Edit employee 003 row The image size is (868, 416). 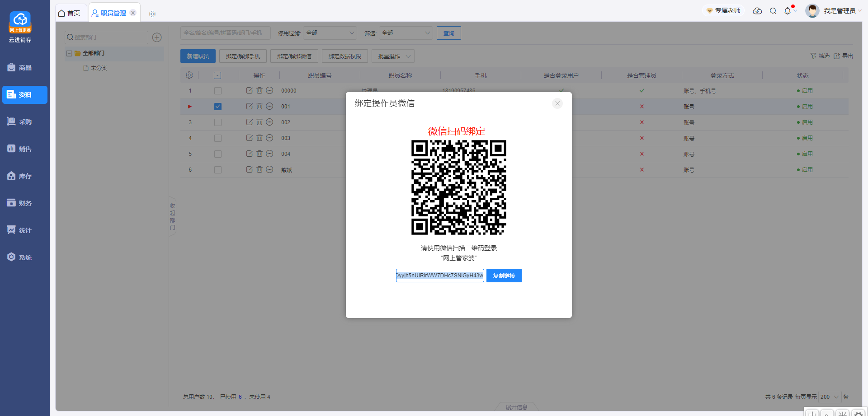point(249,138)
